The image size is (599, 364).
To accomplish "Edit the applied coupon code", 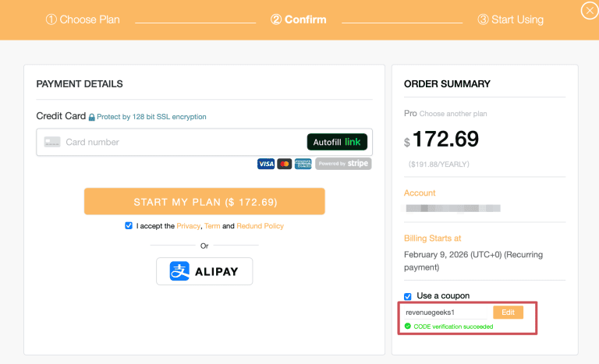I will (508, 313).
